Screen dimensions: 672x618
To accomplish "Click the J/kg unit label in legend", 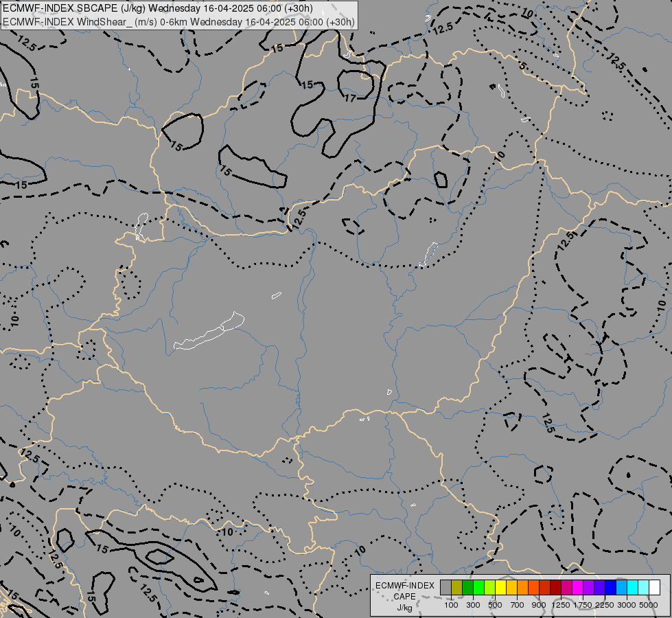I will click(x=404, y=608).
